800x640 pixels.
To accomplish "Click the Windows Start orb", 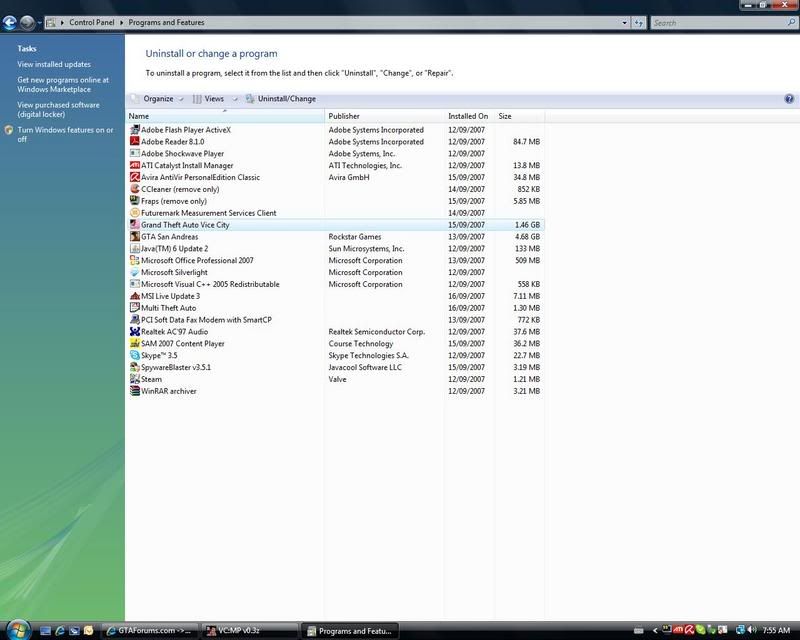I will [13, 630].
